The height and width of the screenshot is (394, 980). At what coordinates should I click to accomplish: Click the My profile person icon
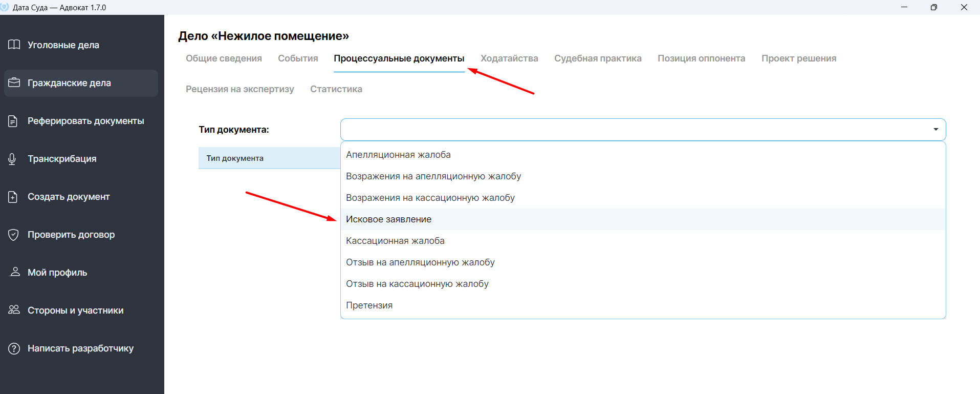[15, 272]
